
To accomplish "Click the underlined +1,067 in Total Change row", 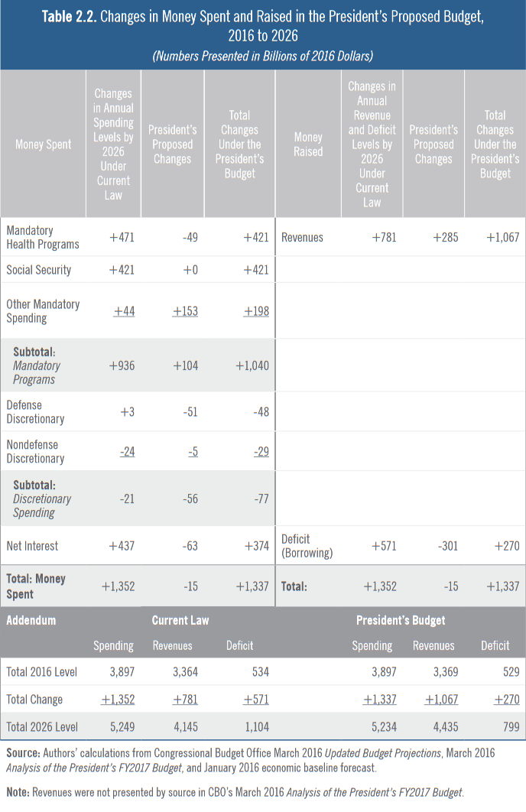I will point(437,700).
